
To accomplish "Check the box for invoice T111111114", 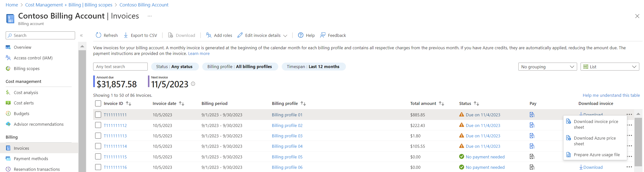I will tap(98, 146).
